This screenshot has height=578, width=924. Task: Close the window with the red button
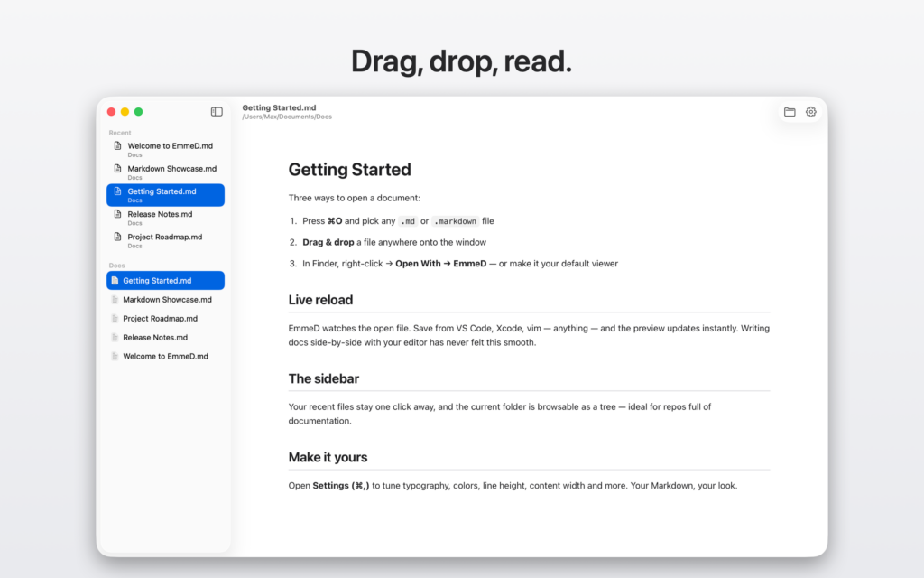pos(111,111)
